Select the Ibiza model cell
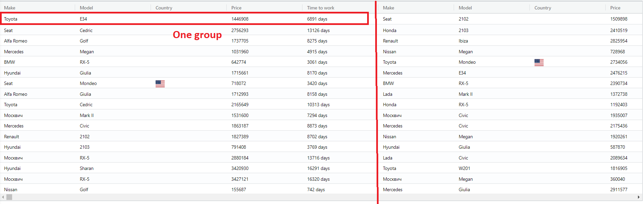The image size is (644, 204). 463,41
